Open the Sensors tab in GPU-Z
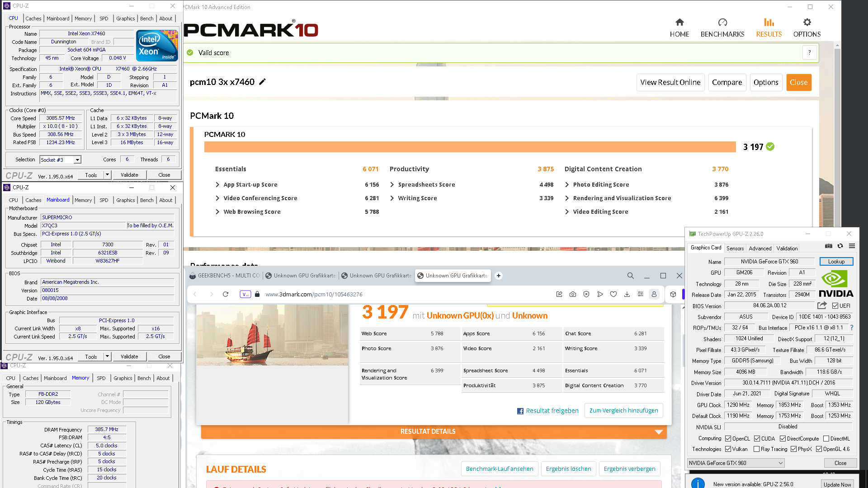 735,249
